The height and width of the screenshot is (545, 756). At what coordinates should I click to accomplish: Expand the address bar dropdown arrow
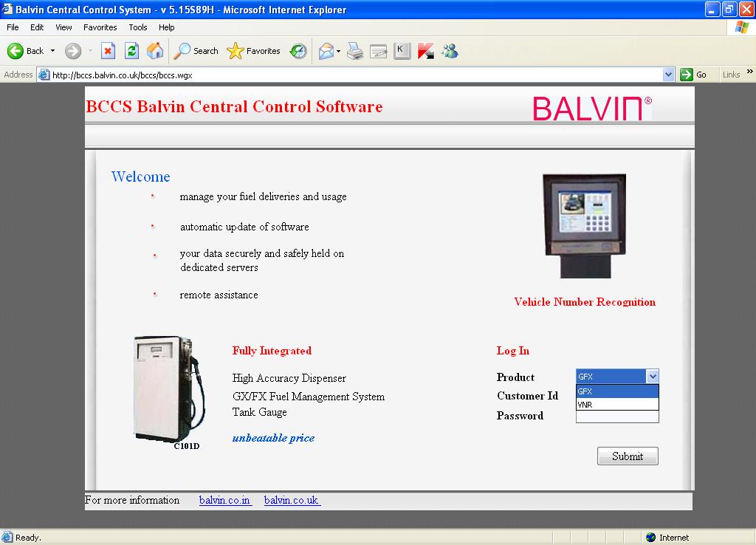668,75
